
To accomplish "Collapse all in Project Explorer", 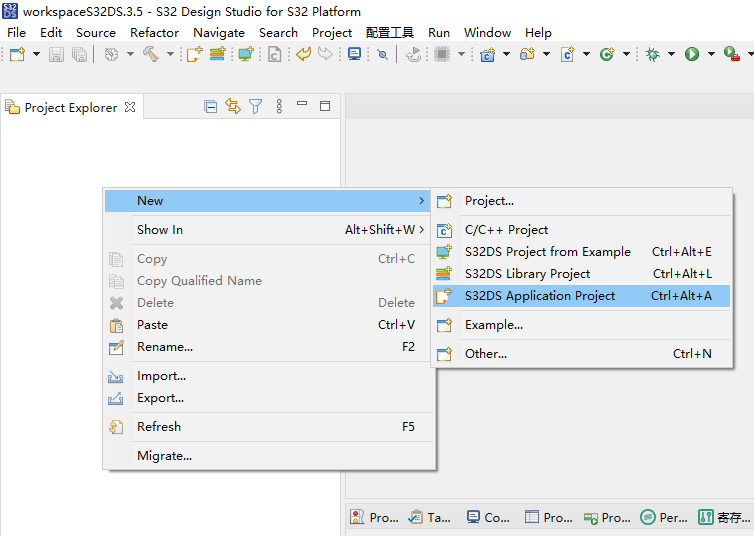I will [210, 106].
